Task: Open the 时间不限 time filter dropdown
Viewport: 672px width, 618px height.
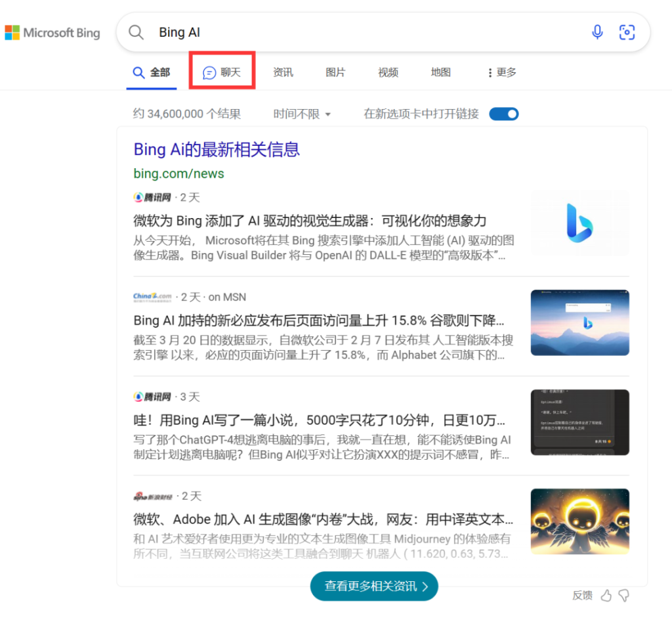Action: coord(302,114)
